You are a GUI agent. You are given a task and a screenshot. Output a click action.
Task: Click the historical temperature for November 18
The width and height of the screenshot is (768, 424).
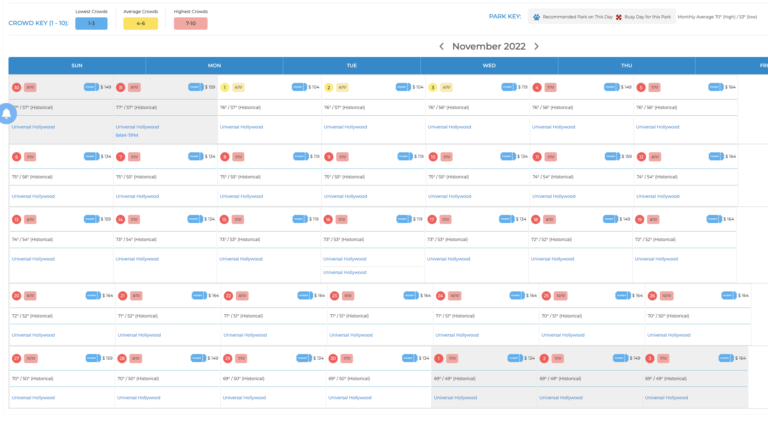pyautogui.click(x=551, y=240)
